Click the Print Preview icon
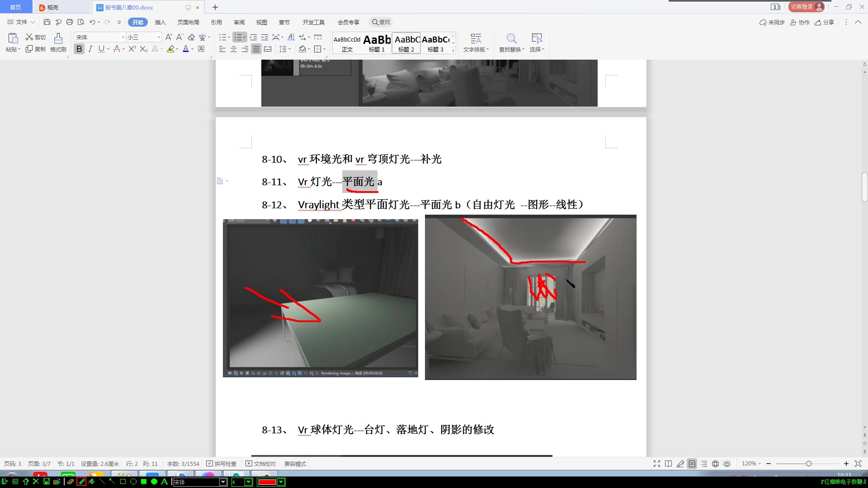 click(x=81, y=22)
